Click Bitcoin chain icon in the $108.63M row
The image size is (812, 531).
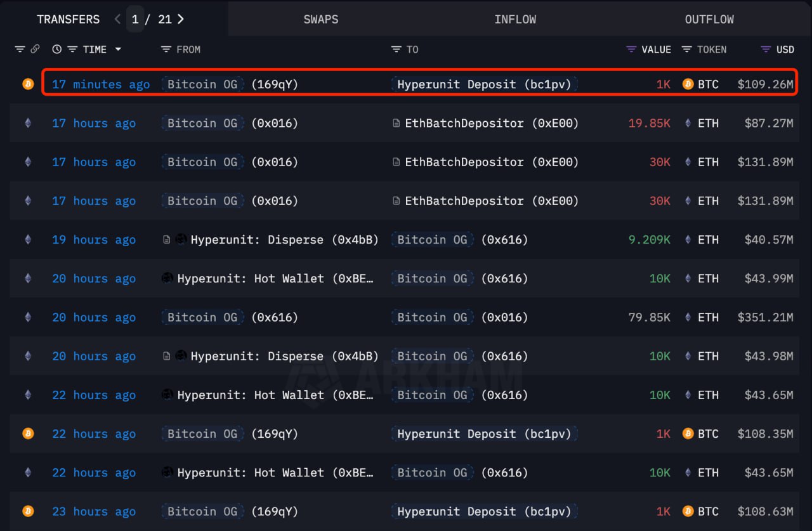click(x=28, y=511)
